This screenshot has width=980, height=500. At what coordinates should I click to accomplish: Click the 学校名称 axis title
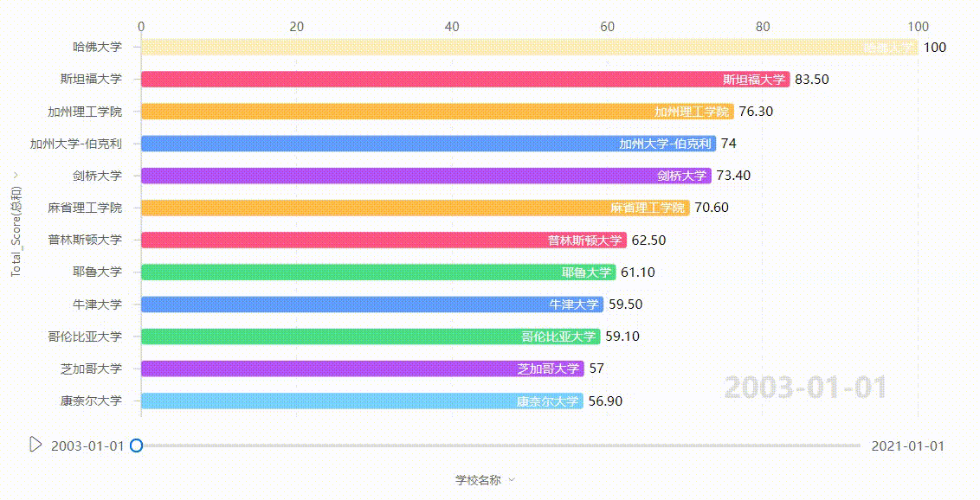click(478, 480)
